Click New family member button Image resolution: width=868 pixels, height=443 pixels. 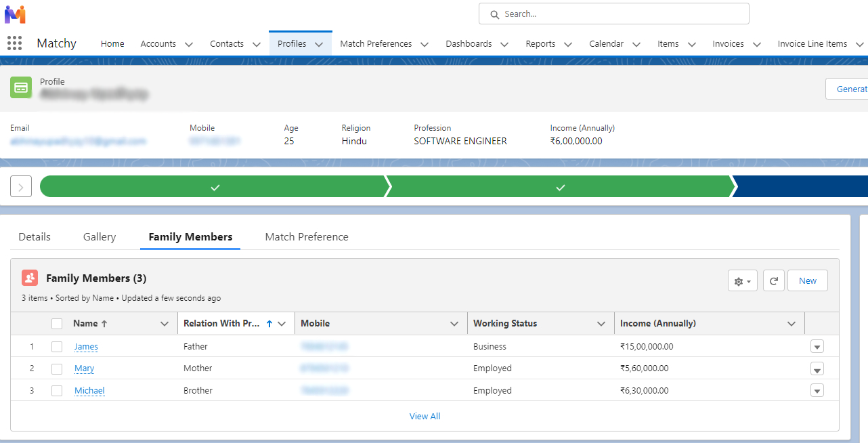point(808,280)
